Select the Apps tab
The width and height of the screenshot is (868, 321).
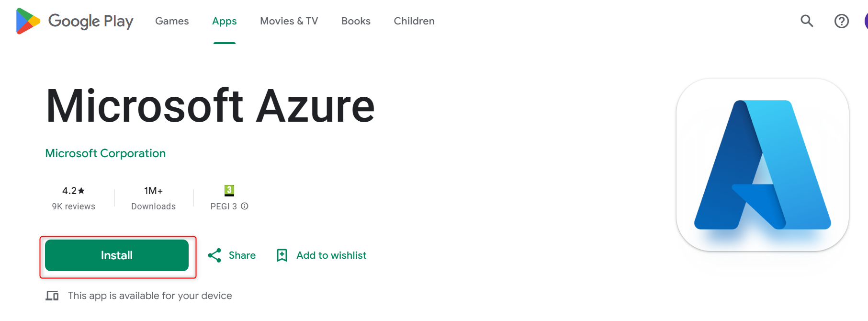coord(224,21)
